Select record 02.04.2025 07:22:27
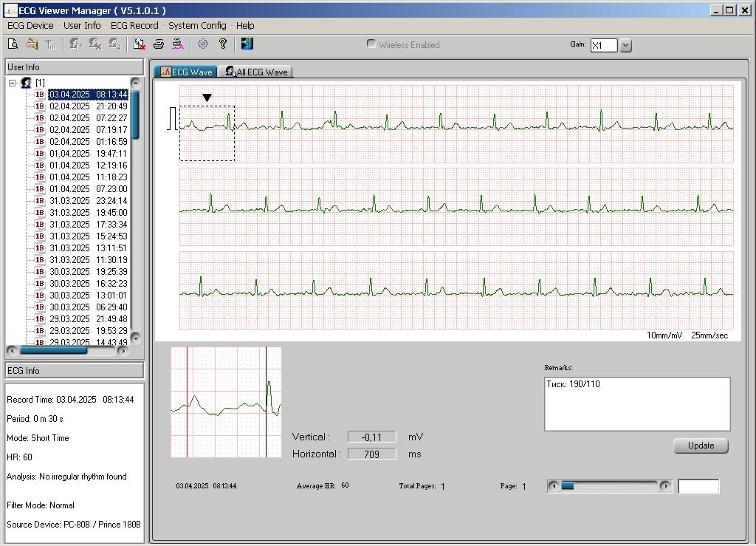756x546 pixels. (x=89, y=118)
